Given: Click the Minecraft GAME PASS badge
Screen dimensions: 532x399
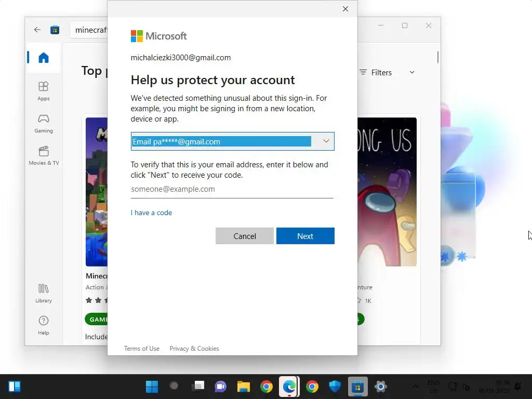Looking at the screenshot, I should click(96, 320).
